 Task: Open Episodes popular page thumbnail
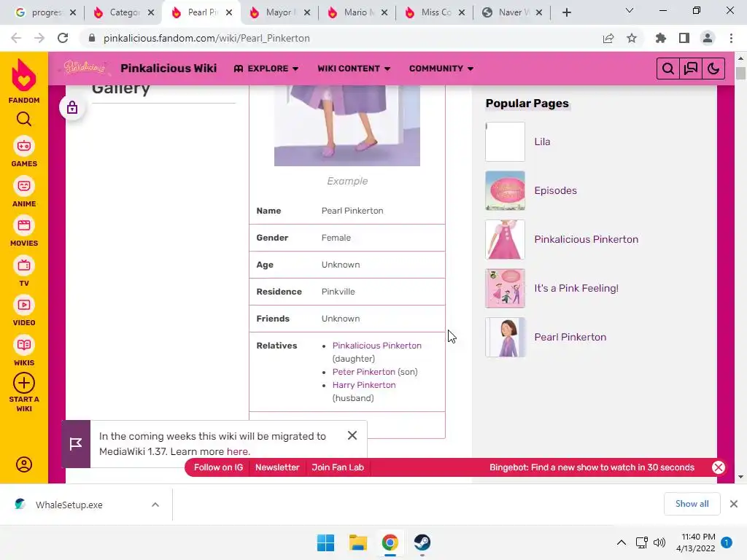[505, 190]
